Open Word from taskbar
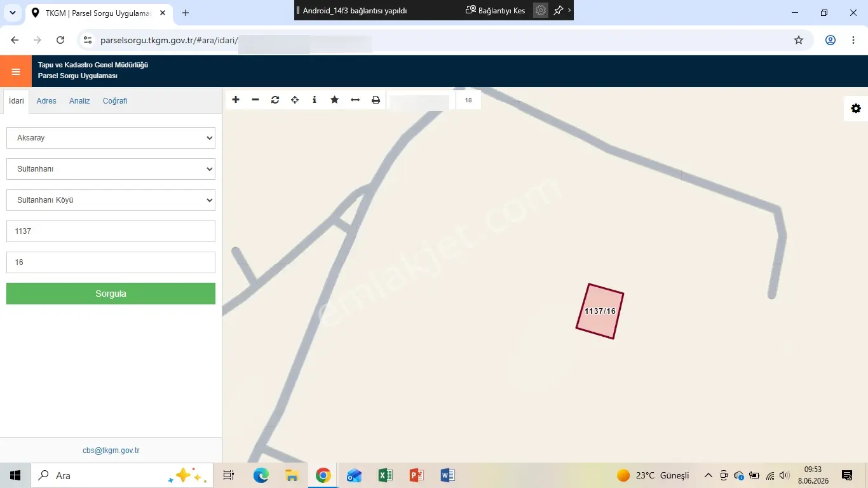 tap(447, 475)
